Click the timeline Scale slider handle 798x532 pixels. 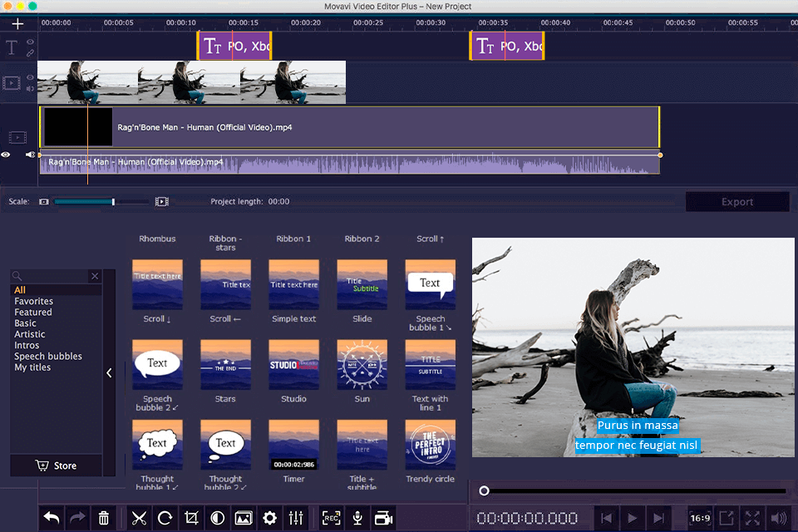pyautogui.click(x=113, y=202)
